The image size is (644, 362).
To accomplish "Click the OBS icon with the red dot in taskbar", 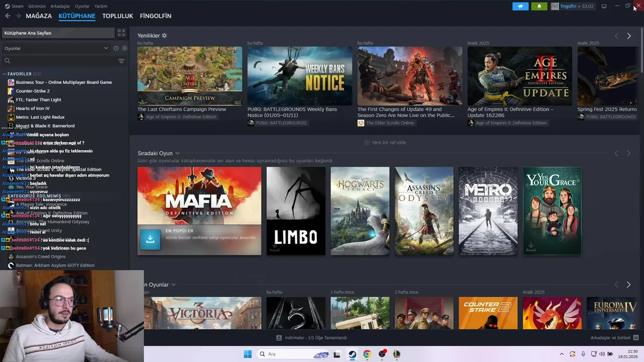I will (382, 354).
